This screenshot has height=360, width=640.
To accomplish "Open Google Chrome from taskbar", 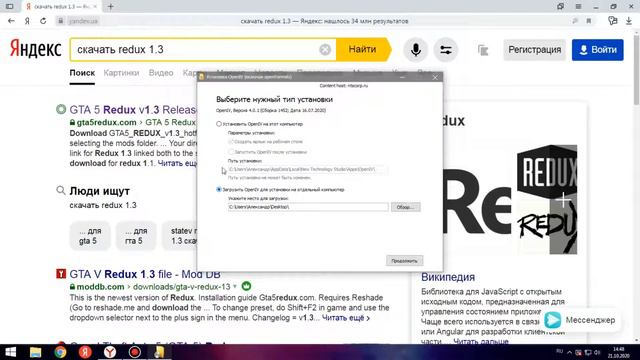I will [x=60, y=352].
